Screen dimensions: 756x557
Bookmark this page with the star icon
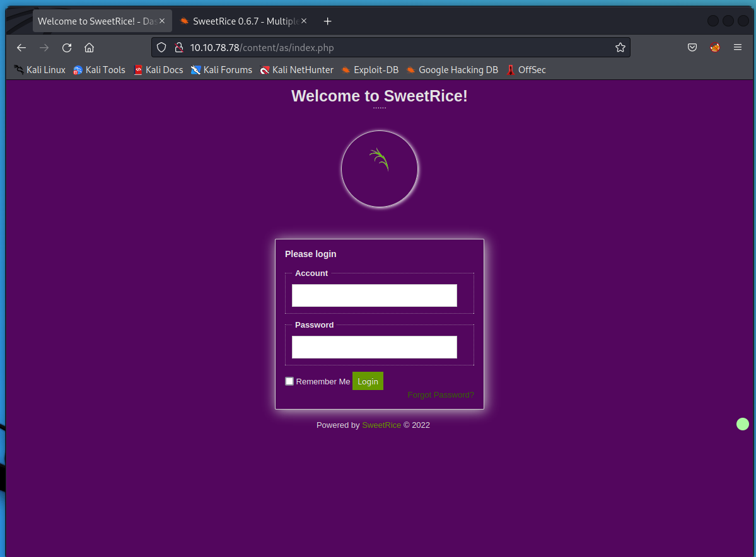point(620,48)
